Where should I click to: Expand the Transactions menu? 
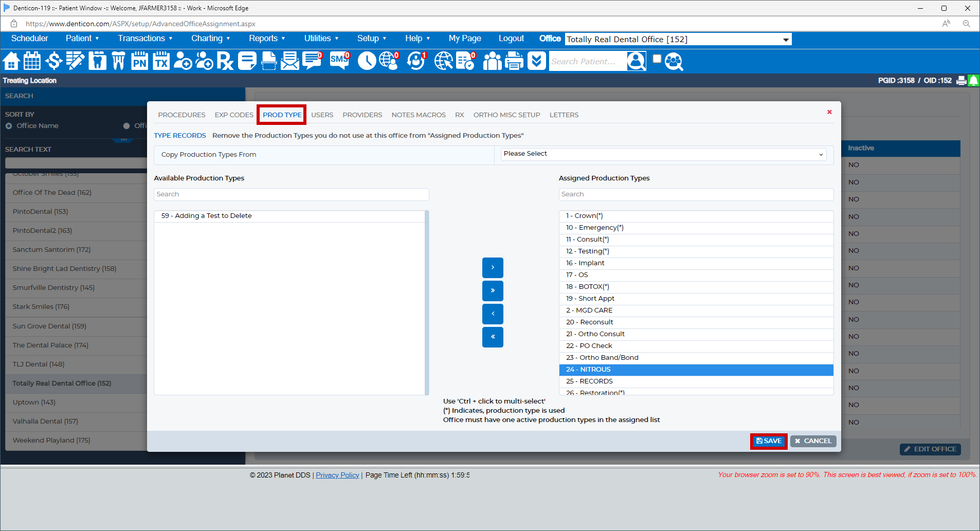point(145,39)
